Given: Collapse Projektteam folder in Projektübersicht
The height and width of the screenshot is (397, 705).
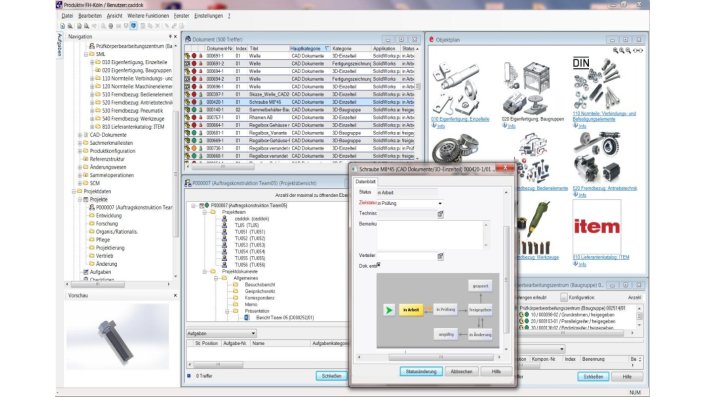Looking at the screenshot, I should coord(205,212).
